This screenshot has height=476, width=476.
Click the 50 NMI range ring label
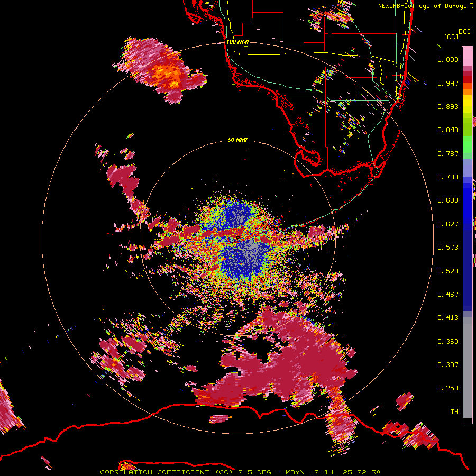pos(237,140)
